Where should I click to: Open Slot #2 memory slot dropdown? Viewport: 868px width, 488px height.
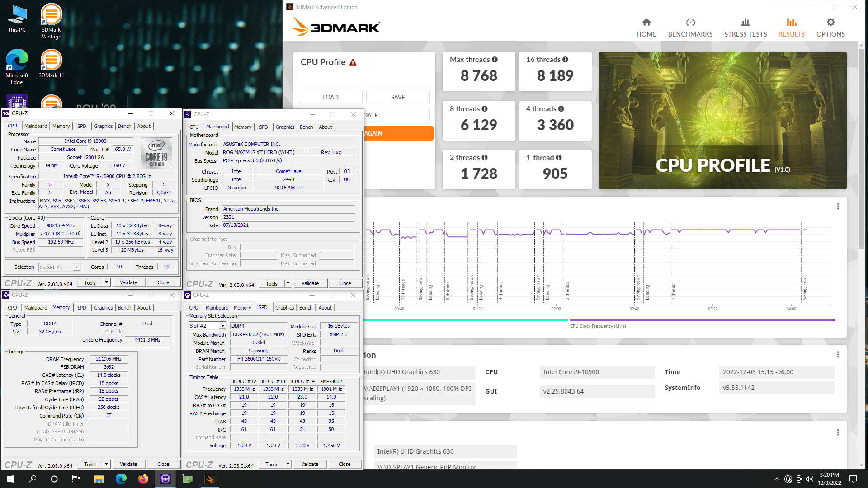[222, 326]
